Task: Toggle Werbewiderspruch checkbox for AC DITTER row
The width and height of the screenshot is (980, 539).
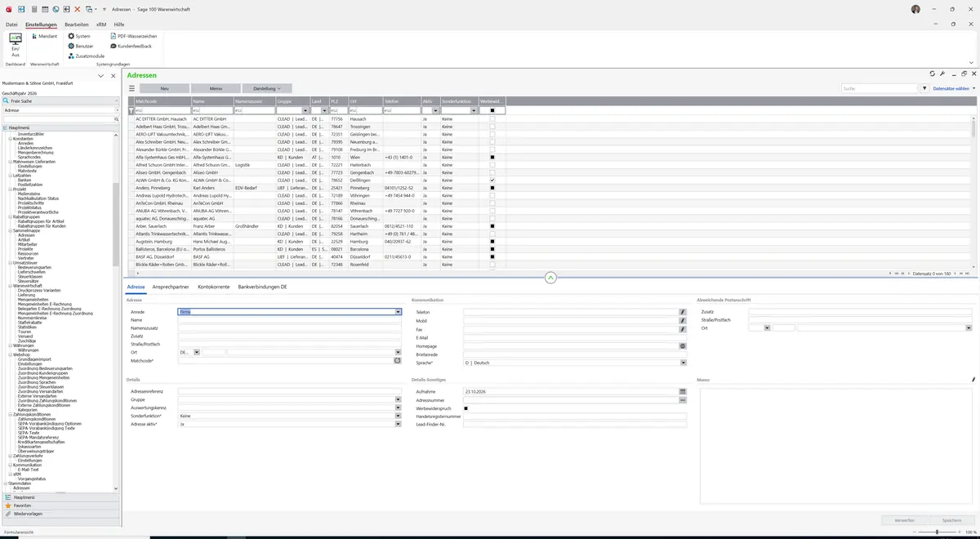Action: 492,119
